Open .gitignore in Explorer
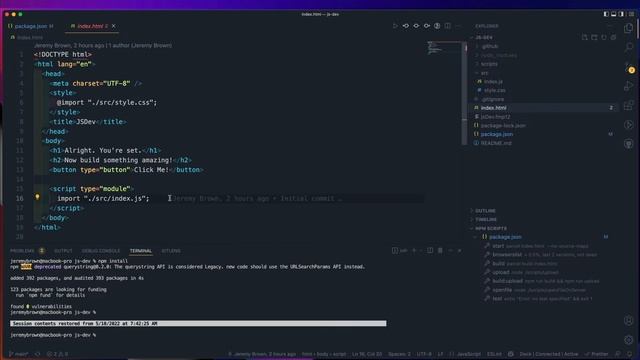The image size is (640, 360). click(492, 99)
